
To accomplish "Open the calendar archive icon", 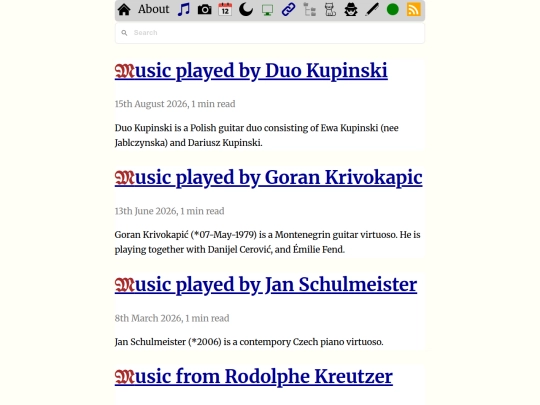I will coord(225,10).
